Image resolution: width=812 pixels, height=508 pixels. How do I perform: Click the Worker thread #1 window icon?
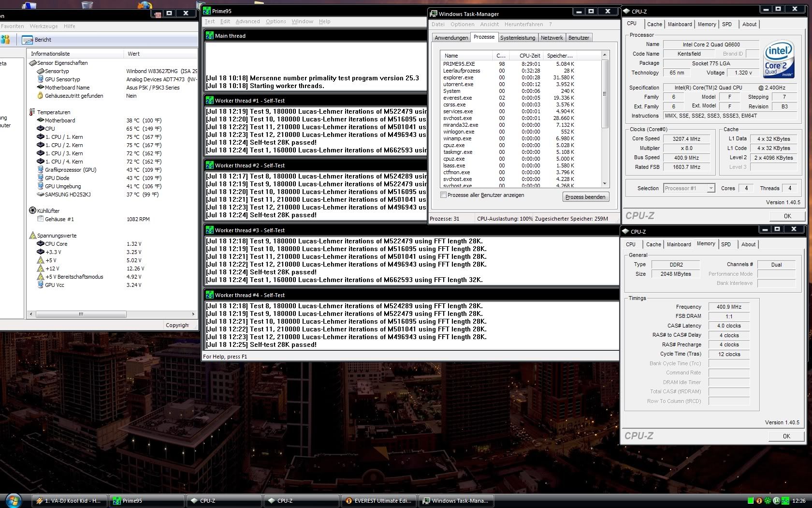click(x=209, y=100)
